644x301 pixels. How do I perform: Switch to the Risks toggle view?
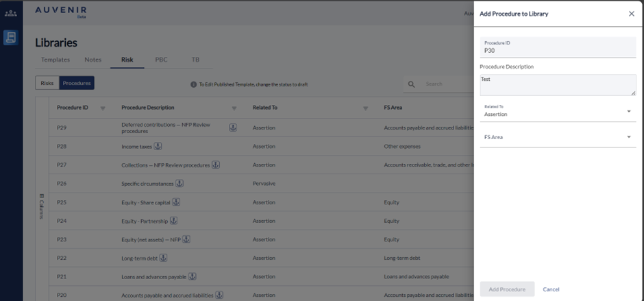[x=47, y=83]
